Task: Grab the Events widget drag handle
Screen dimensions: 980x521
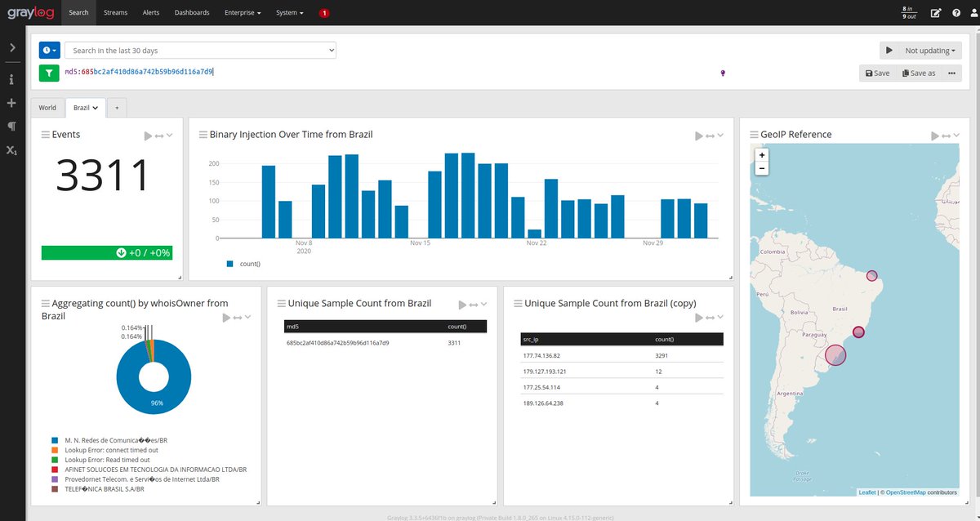Action: pyautogui.click(x=45, y=135)
